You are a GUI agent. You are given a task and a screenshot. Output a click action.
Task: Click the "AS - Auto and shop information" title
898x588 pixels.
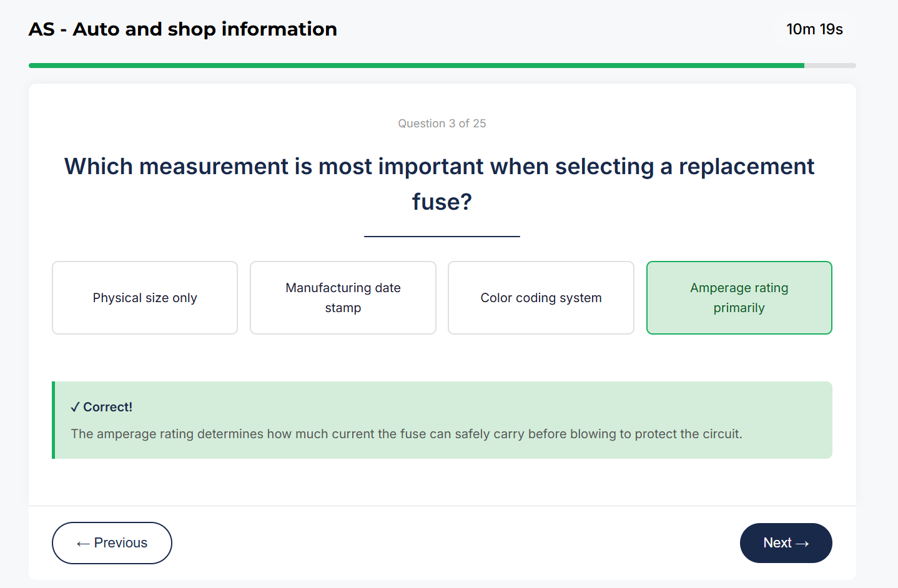pyautogui.click(x=182, y=29)
